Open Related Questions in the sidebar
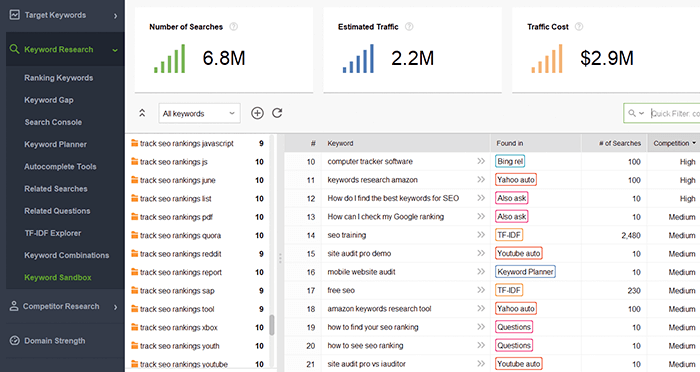 57,211
